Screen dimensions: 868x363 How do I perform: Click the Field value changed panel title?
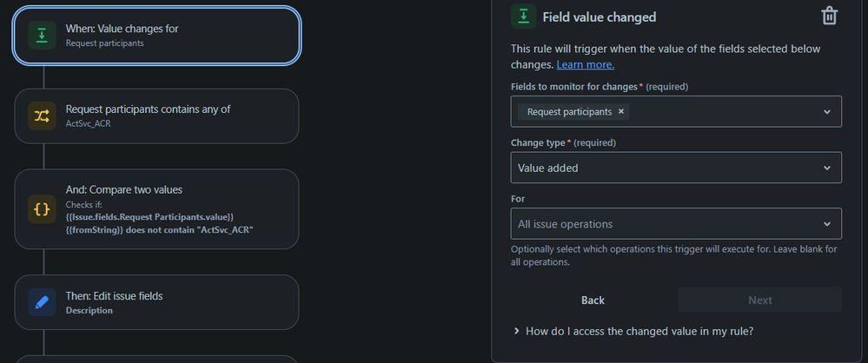pyautogui.click(x=600, y=16)
